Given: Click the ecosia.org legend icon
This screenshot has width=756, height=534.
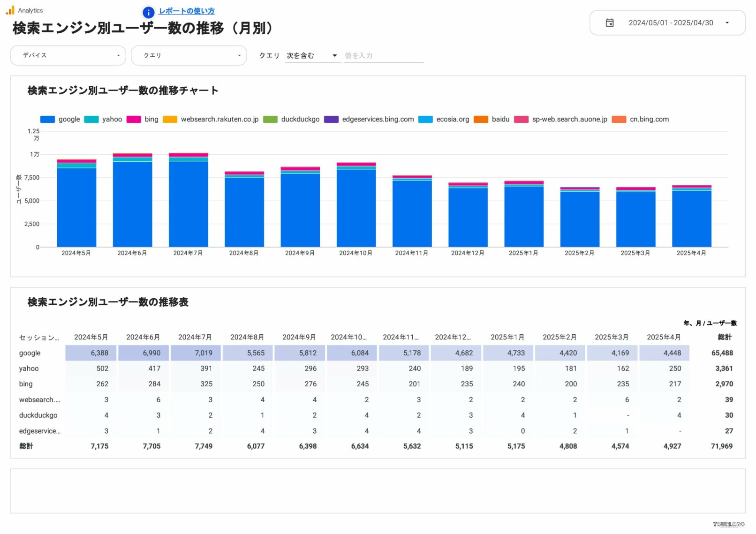Looking at the screenshot, I should coord(426,119).
